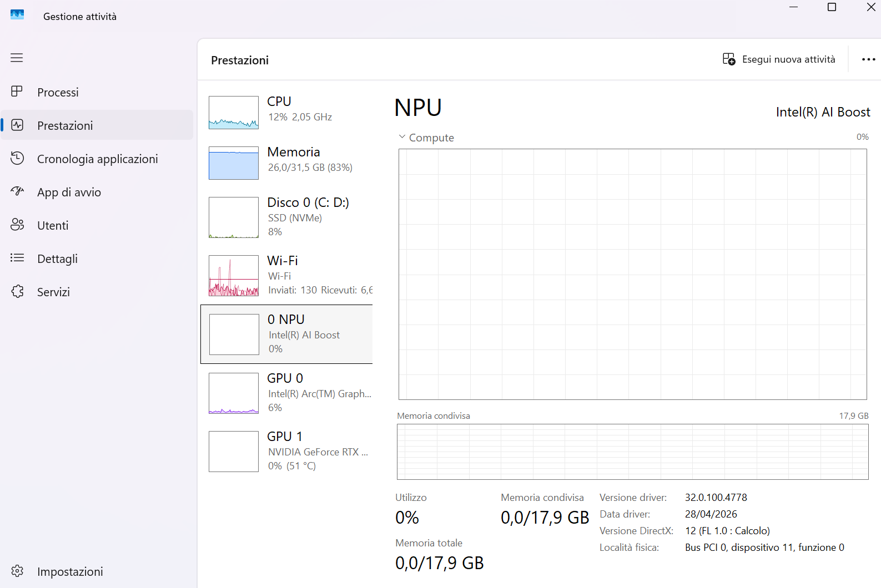Screen dimensions: 881x588
Task: Select the CPU performance thumbnail graph
Action: pos(234,113)
